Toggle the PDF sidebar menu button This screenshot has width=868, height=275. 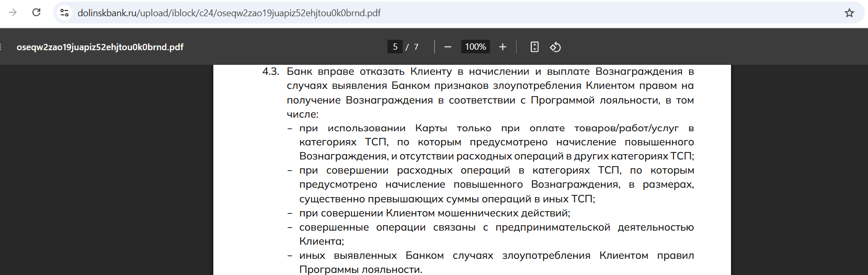[2, 47]
